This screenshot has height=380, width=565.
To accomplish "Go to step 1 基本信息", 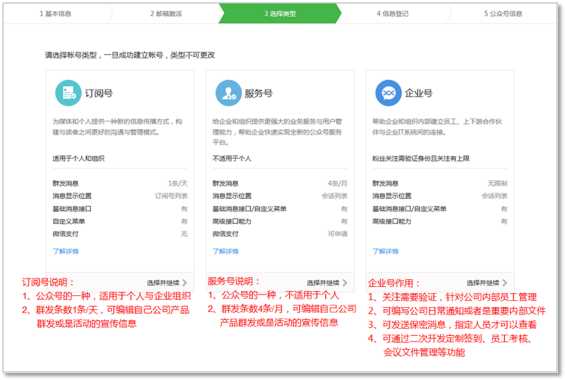I will tap(55, 14).
